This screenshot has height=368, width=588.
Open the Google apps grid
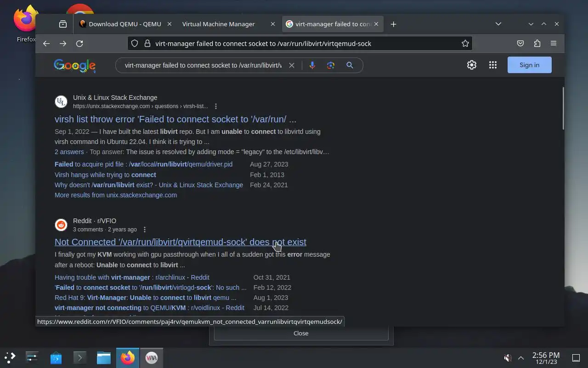[x=493, y=65]
